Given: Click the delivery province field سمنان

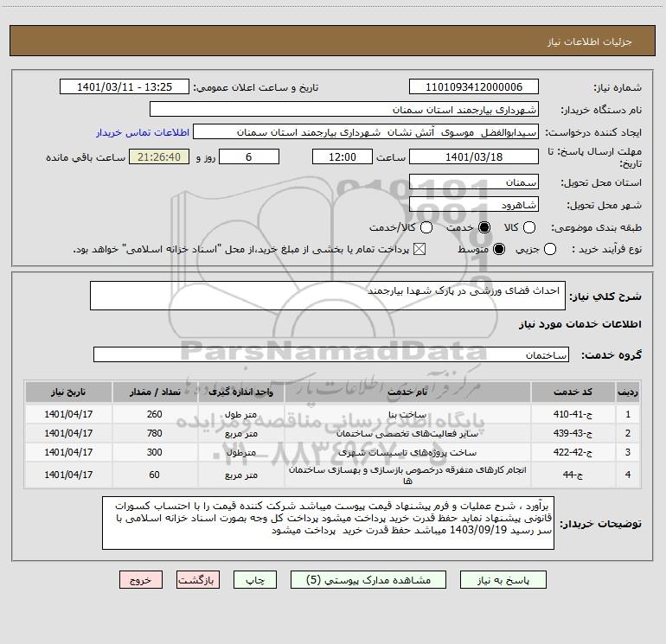Looking at the screenshot, I should tap(474, 182).
